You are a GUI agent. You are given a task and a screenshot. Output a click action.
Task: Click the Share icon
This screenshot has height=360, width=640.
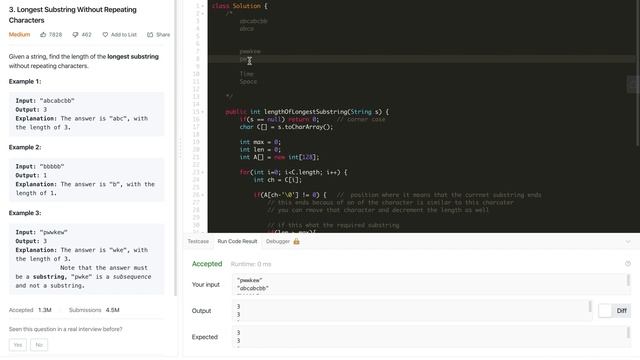(150, 35)
